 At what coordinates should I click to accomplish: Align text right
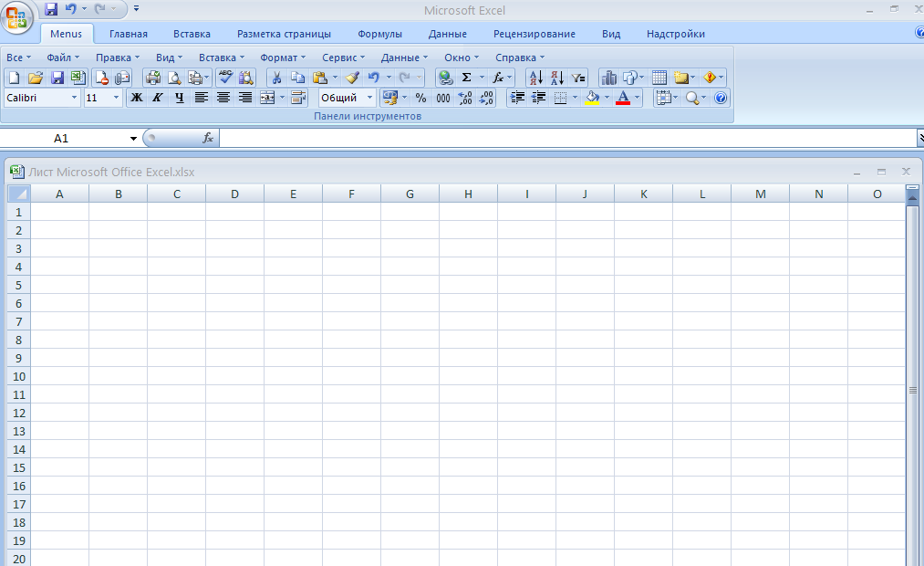pyautogui.click(x=245, y=98)
